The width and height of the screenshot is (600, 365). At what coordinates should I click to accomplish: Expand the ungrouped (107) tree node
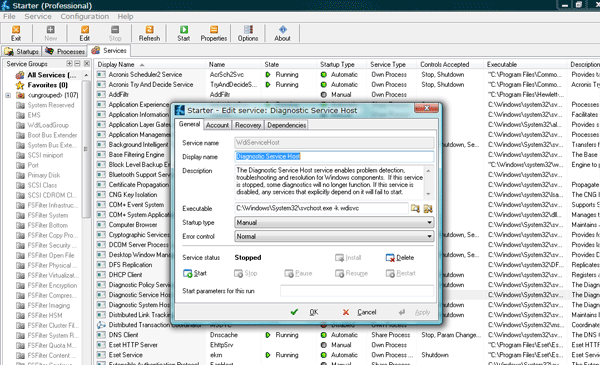coord(8,95)
